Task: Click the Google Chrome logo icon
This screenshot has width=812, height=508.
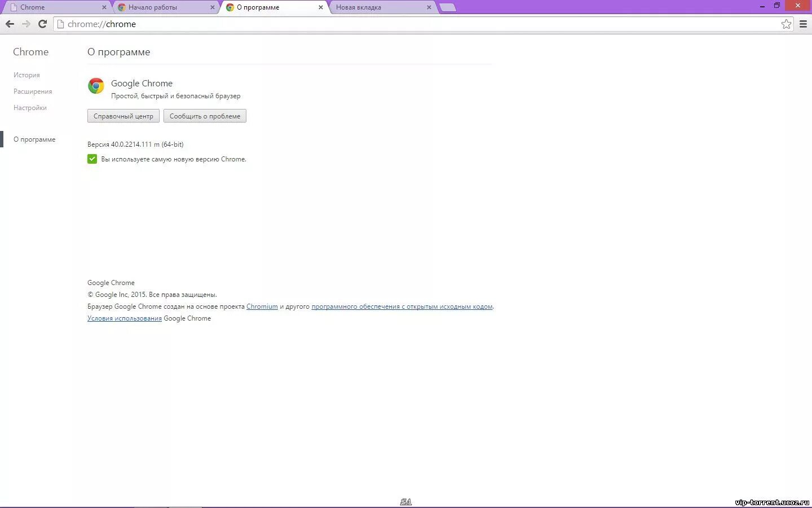Action: [96, 86]
